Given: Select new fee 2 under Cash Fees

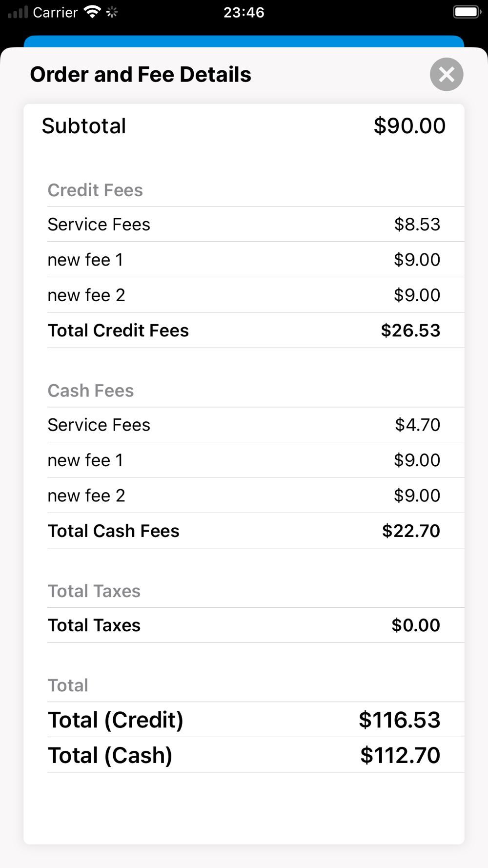Looking at the screenshot, I should click(x=256, y=496).
